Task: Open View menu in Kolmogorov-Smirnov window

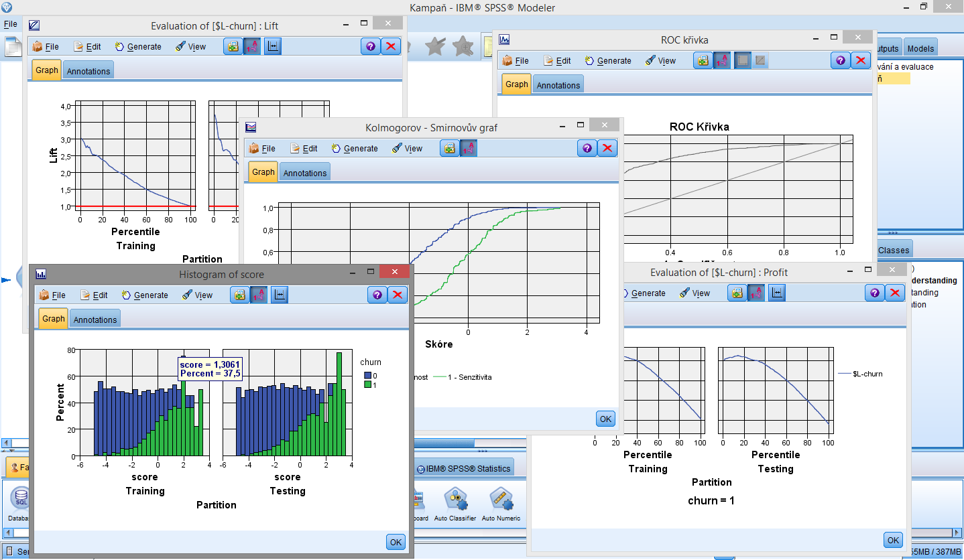Action: pos(407,148)
